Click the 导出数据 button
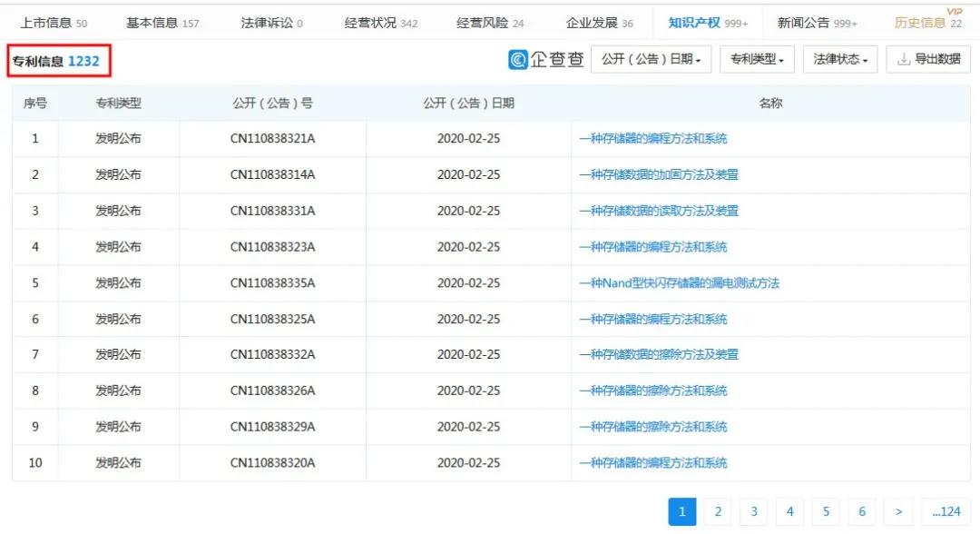Viewport: 980px width, 534px height. tap(927, 59)
